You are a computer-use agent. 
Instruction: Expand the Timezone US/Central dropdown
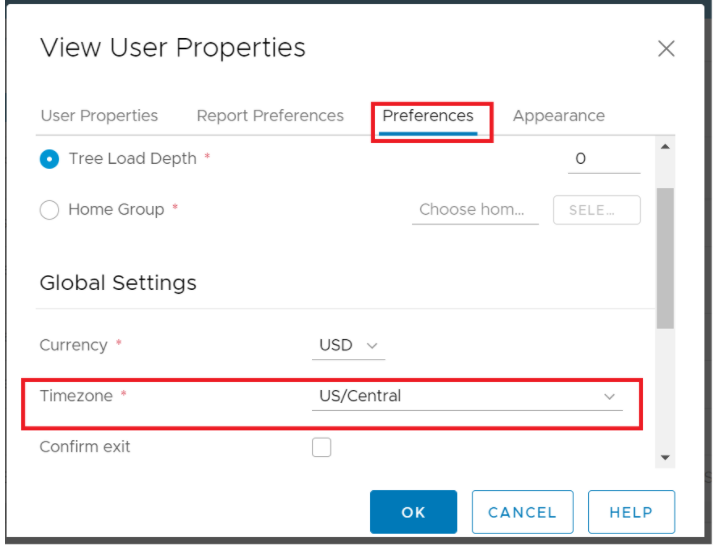coord(466,396)
